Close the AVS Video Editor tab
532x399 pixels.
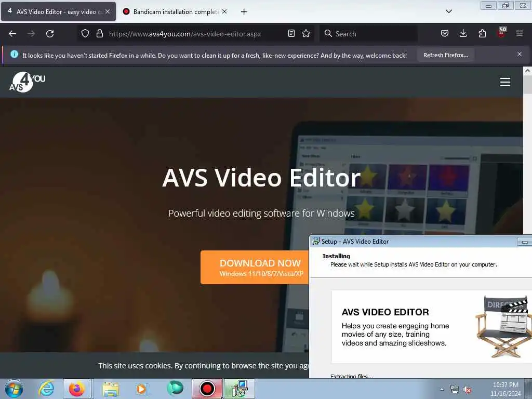click(108, 11)
